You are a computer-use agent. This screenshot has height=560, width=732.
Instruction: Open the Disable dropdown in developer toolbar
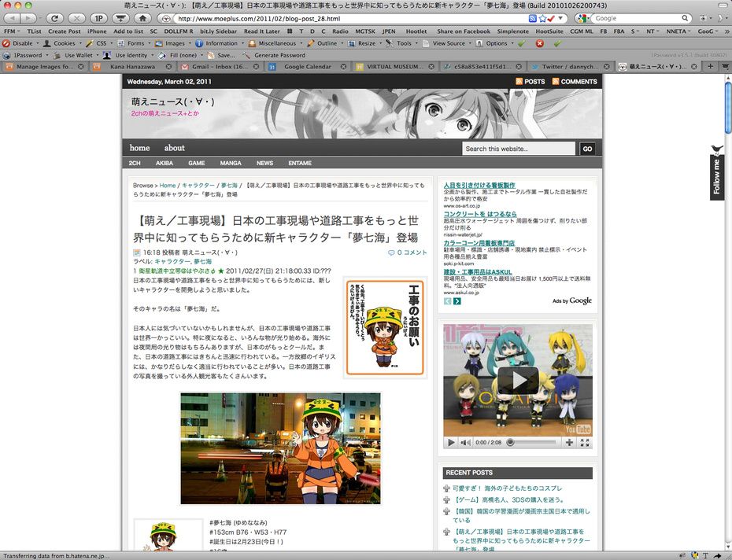pyautogui.click(x=22, y=43)
